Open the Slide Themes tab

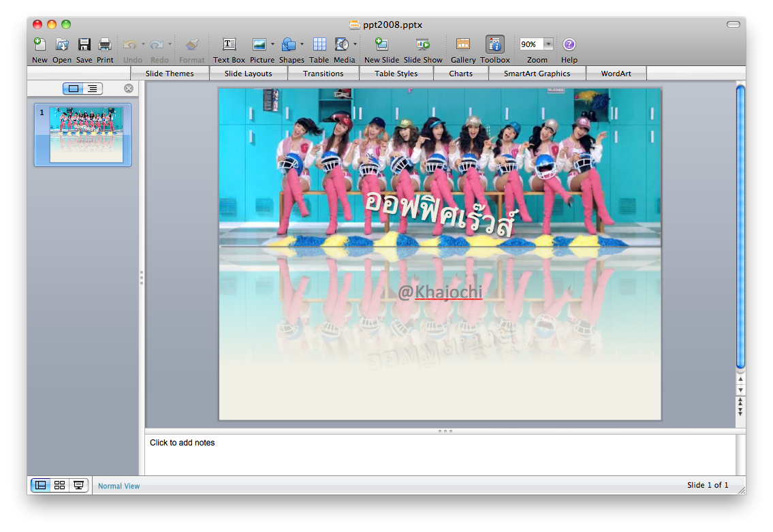click(170, 74)
